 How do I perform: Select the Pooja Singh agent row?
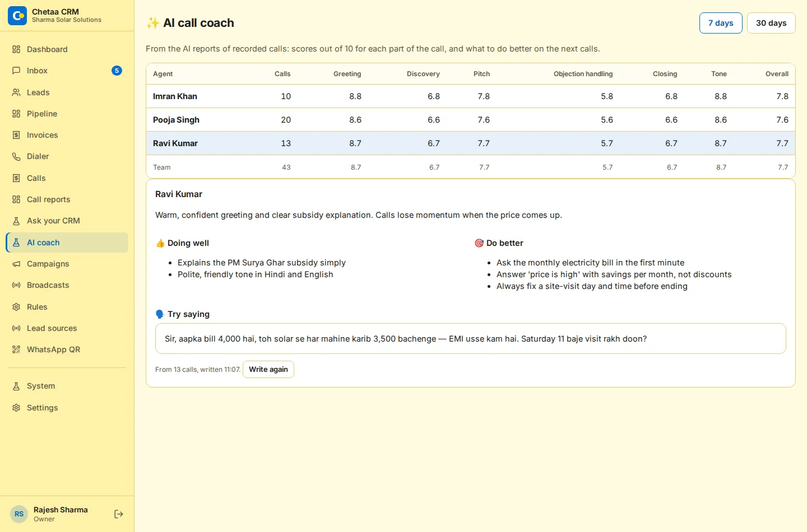pyautogui.click(x=471, y=120)
